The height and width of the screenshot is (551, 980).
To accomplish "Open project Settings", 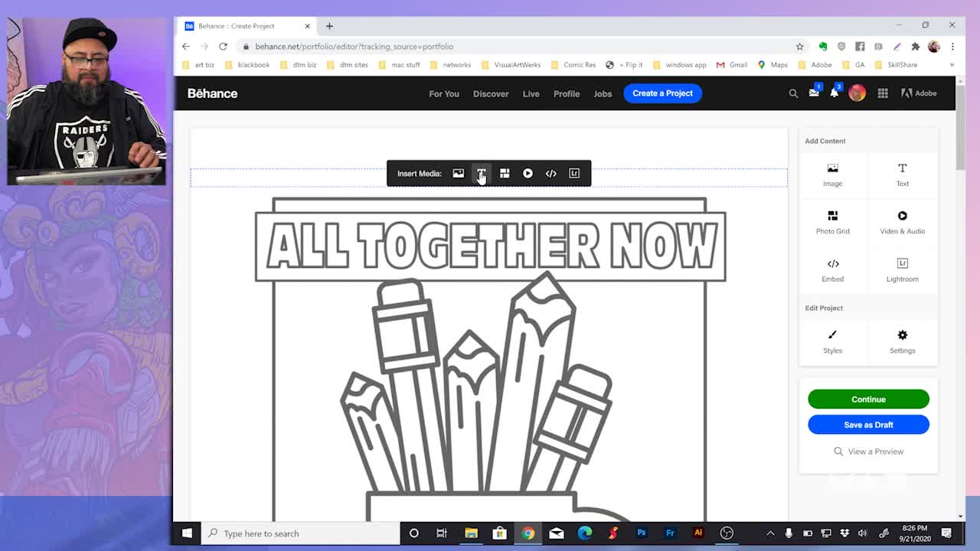I will click(x=903, y=341).
